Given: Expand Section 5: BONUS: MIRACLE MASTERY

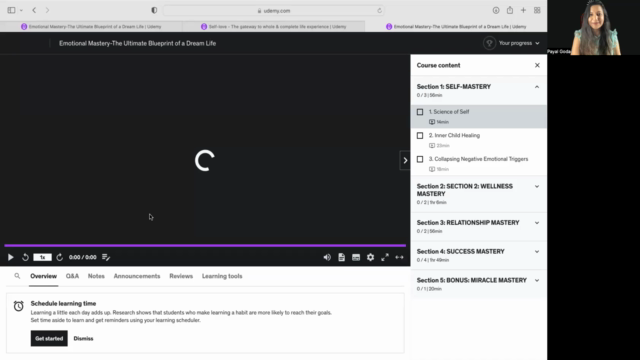Looking at the screenshot, I should [537, 280].
